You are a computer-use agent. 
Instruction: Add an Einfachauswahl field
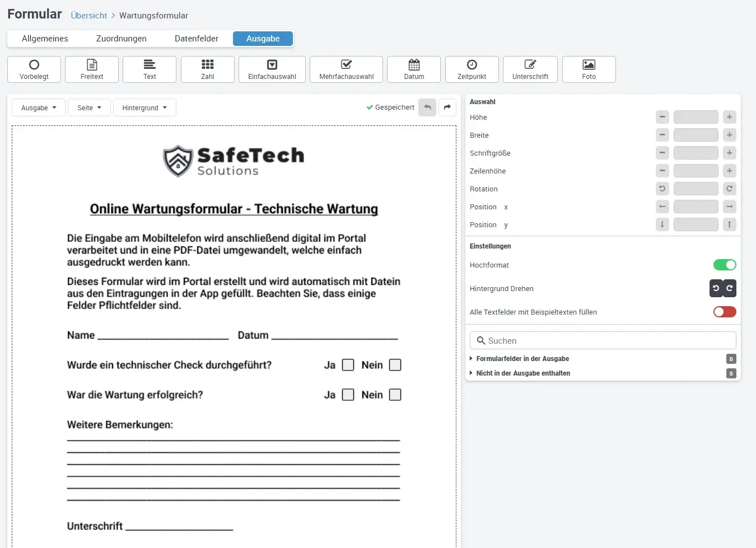tap(272, 69)
